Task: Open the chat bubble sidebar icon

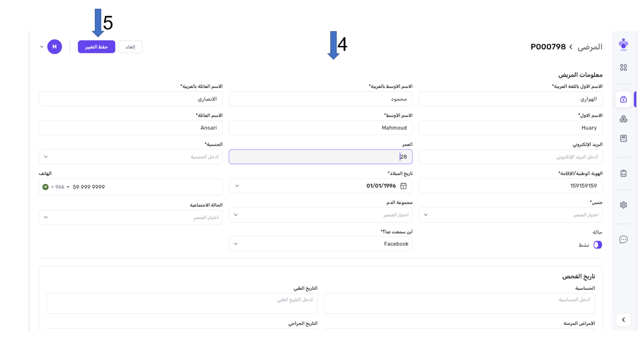Action: pos(623,239)
